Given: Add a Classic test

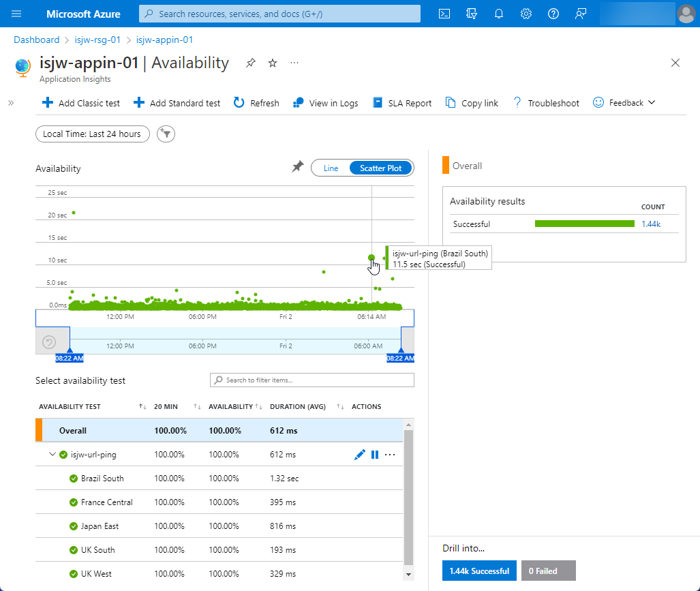Looking at the screenshot, I should tap(81, 103).
